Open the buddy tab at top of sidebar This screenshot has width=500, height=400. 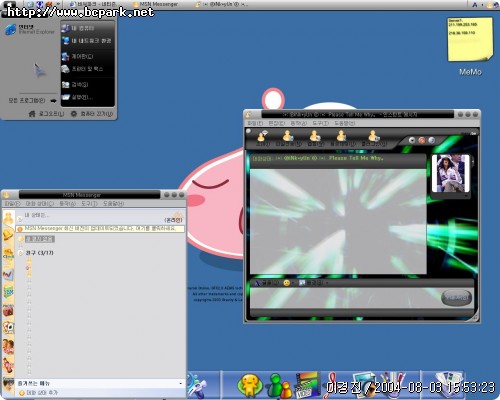(8, 219)
